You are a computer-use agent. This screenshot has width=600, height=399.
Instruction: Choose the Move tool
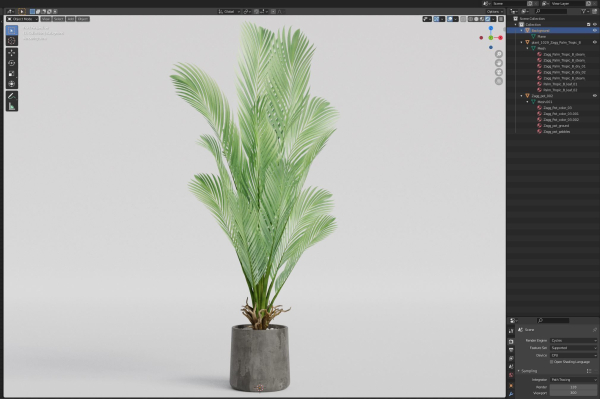(x=12, y=53)
